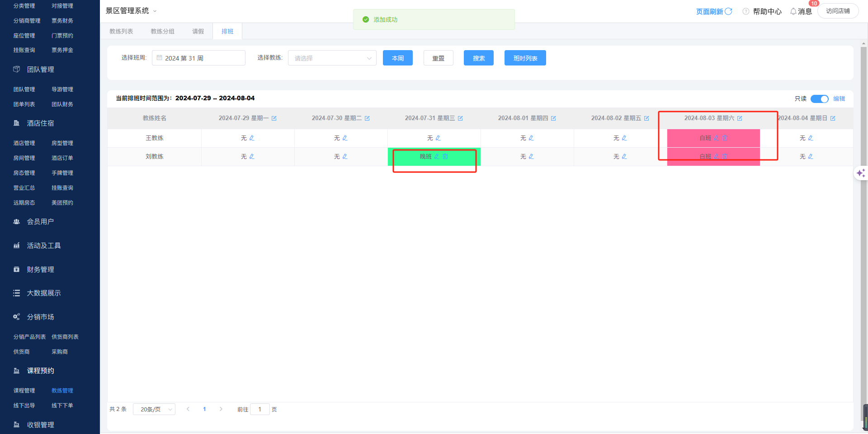Delete 刘教练's 晚班 shift on Wednesday
This screenshot has width=868, height=434.
pyautogui.click(x=445, y=156)
